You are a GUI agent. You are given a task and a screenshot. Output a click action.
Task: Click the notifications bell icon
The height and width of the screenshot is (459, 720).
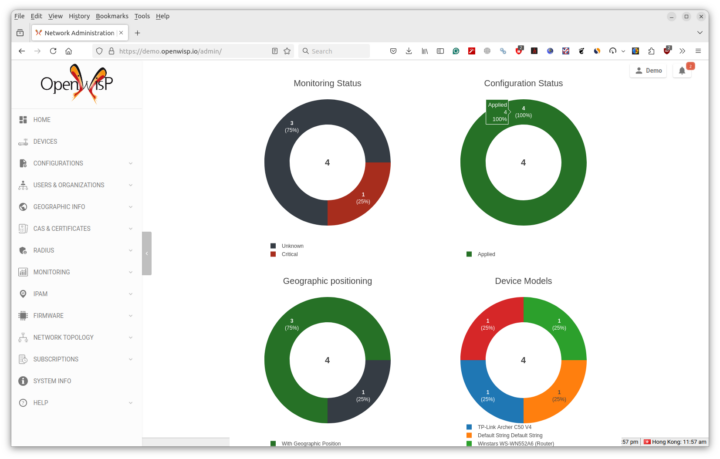click(x=682, y=71)
